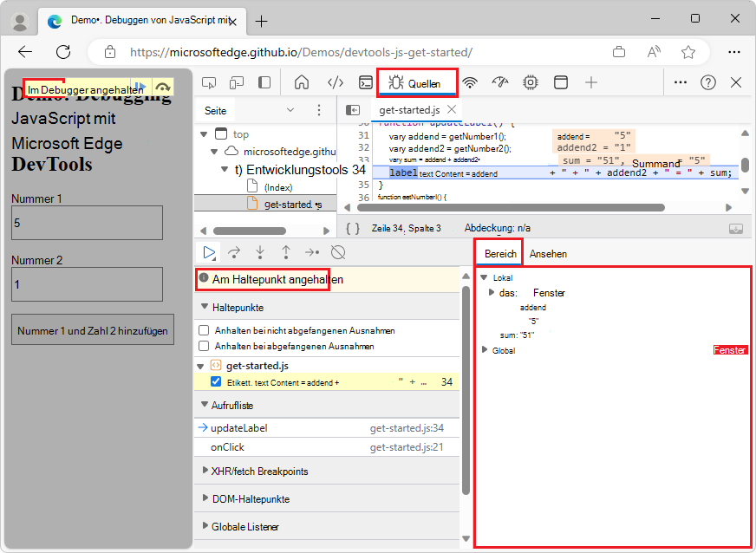Image resolution: width=756 pixels, height=553 pixels.
Task: Collapse the Haltepunkte section
Action: pyautogui.click(x=205, y=307)
